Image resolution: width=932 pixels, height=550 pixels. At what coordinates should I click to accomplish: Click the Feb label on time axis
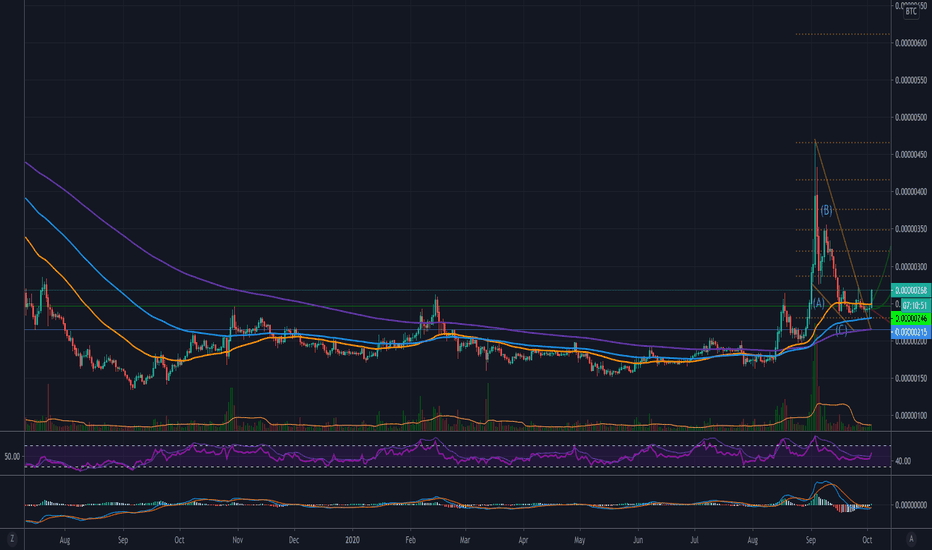[x=410, y=540]
